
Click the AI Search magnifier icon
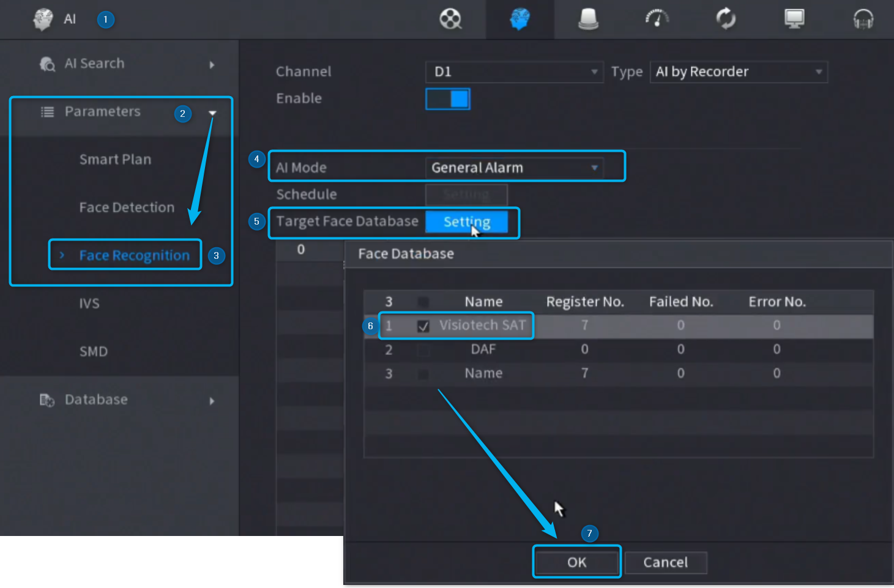47,64
